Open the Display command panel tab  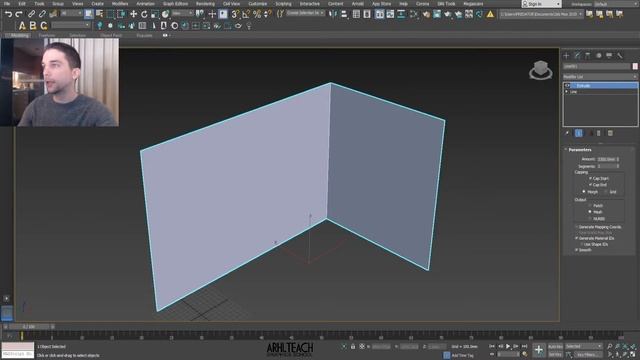tap(609, 56)
